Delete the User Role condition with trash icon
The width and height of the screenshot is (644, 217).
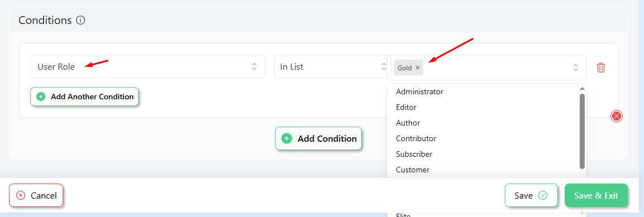pyautogui.click(x=600, y=67)
